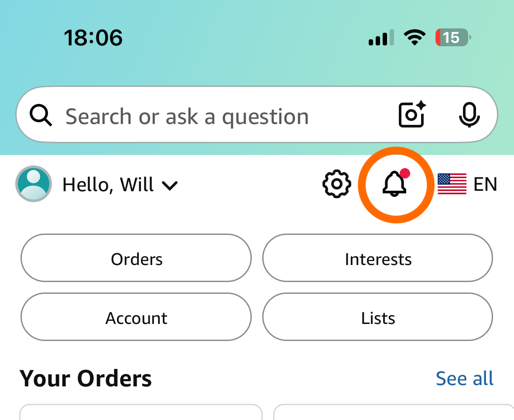Tap the notifications bell icon
Screen dimensions: 514x420
point(395,184)
